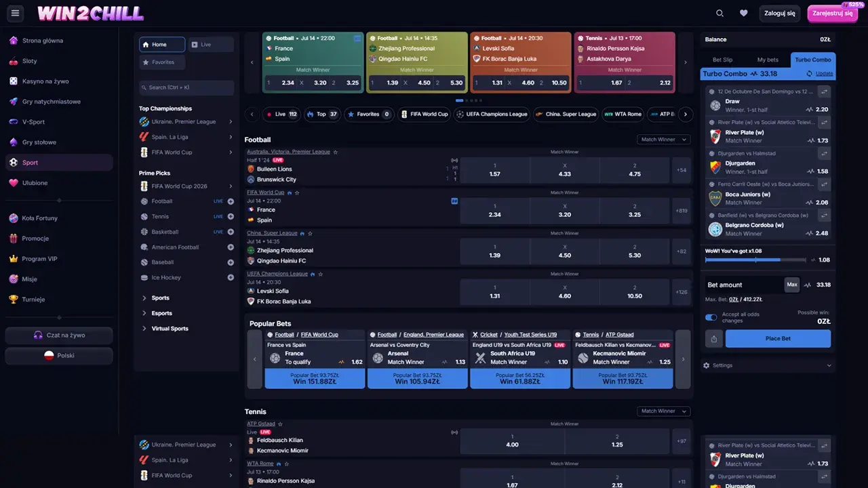Star the China. Super League in Football list
868x488 pixels.
(310, 233)
